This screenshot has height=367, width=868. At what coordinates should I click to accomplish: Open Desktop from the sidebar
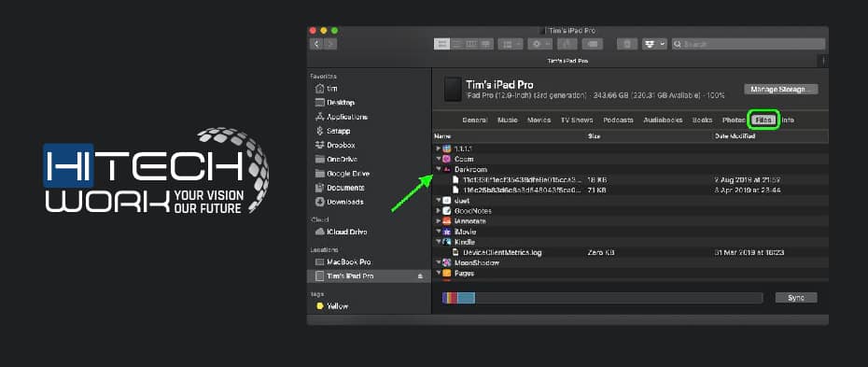click(x=335, y=103)
